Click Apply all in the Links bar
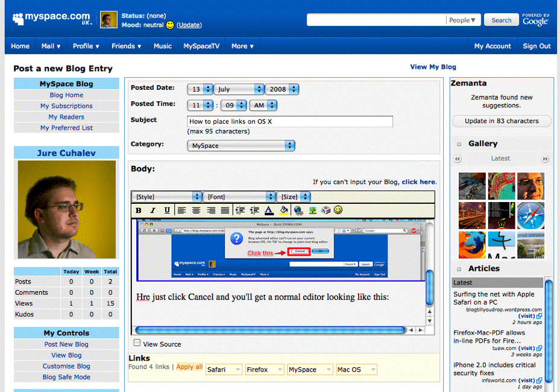This screenshot has height=392, width=560. (x=189, y=367)
